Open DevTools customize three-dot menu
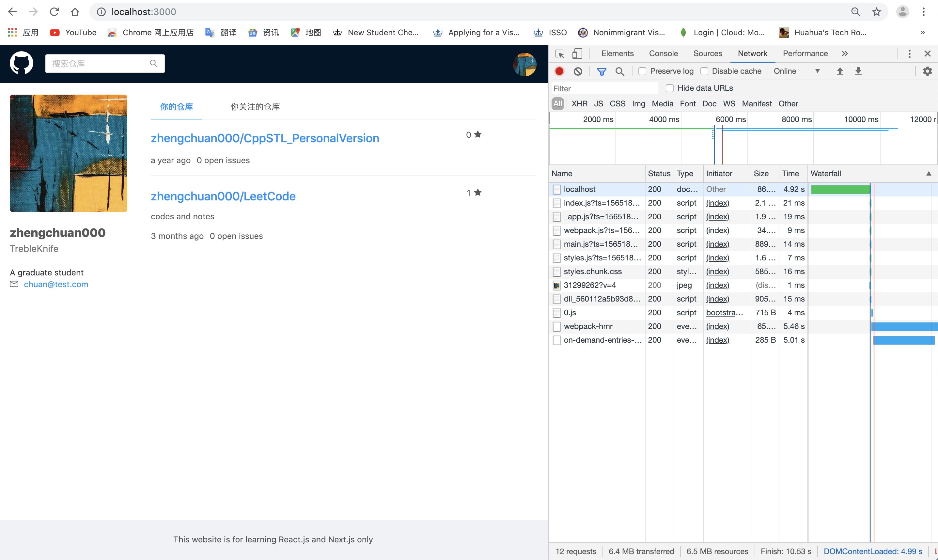This screenshot has height=560, width=938. (909, 54)
